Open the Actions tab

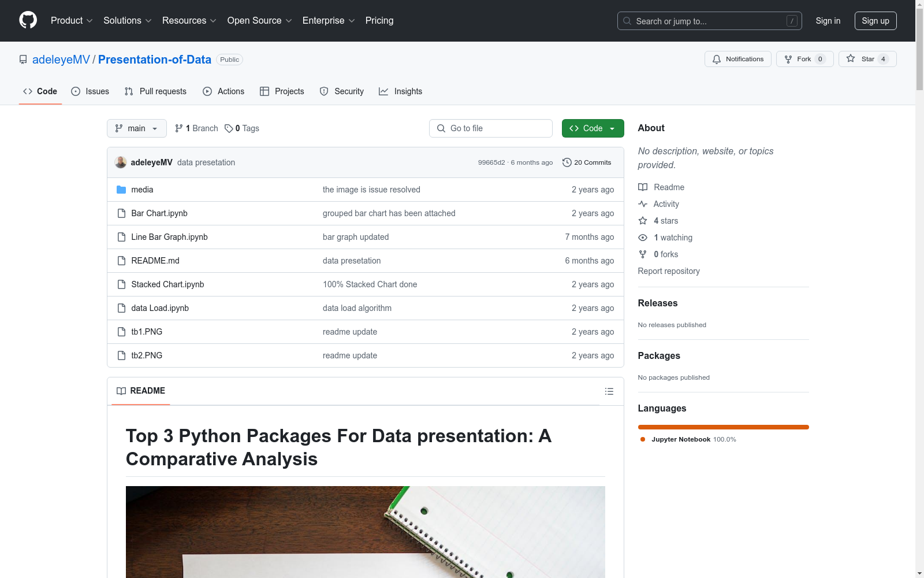(223, 91)
